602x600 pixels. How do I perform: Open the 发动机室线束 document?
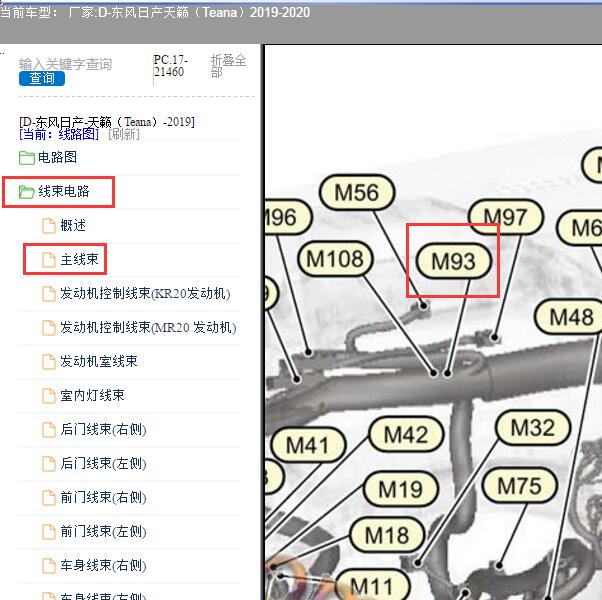[x=99, y=361]
